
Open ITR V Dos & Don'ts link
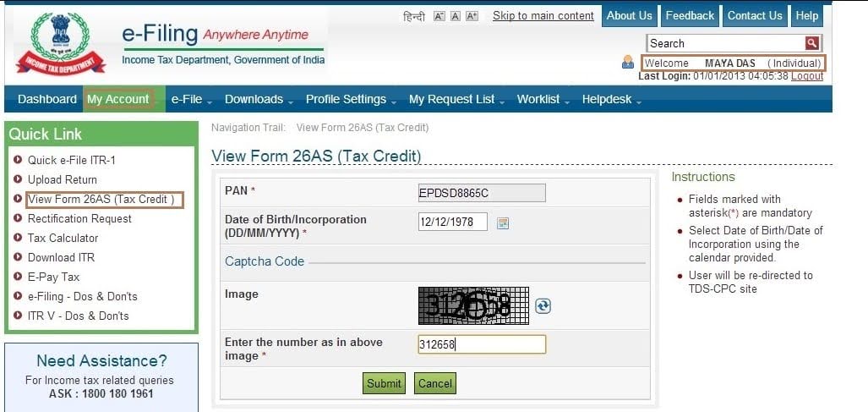pyautogui.click(x=78, y=316)
